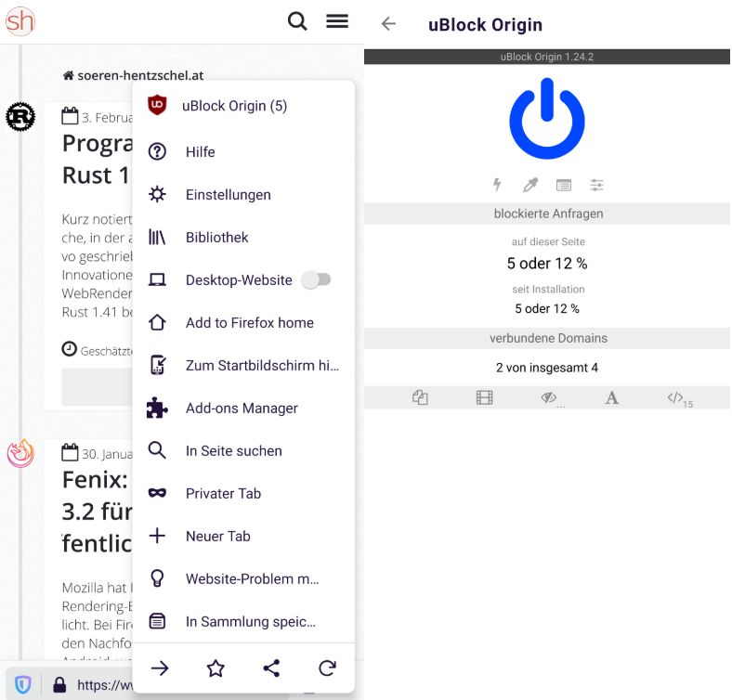Click the padlock security icon
The height and width of the screenshot is (700, 732).
point(59,684)
